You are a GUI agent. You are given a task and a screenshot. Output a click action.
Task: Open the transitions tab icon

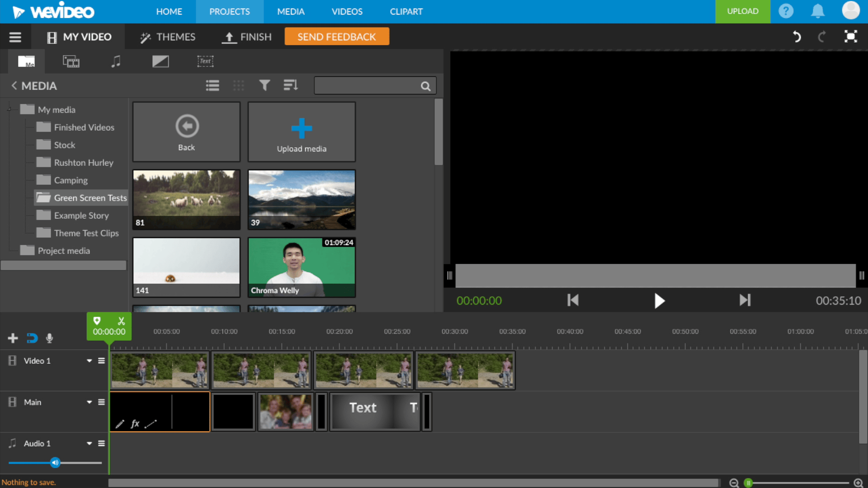point(160,61)
